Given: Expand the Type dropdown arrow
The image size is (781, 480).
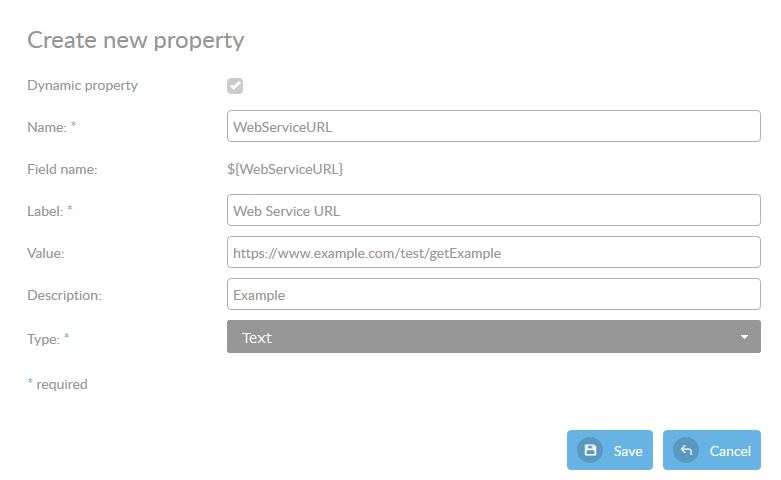Looking at the screenshot, I should (x=744, y=337).
